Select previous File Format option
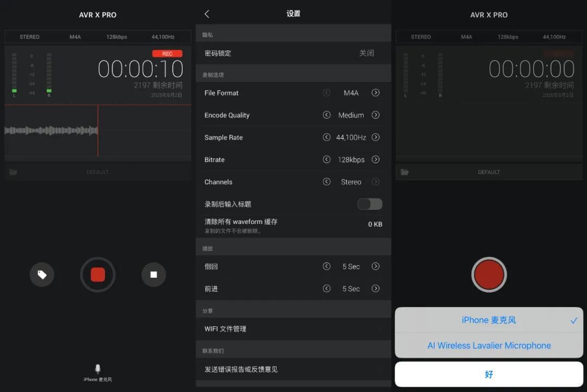 (x=327, y=92)
